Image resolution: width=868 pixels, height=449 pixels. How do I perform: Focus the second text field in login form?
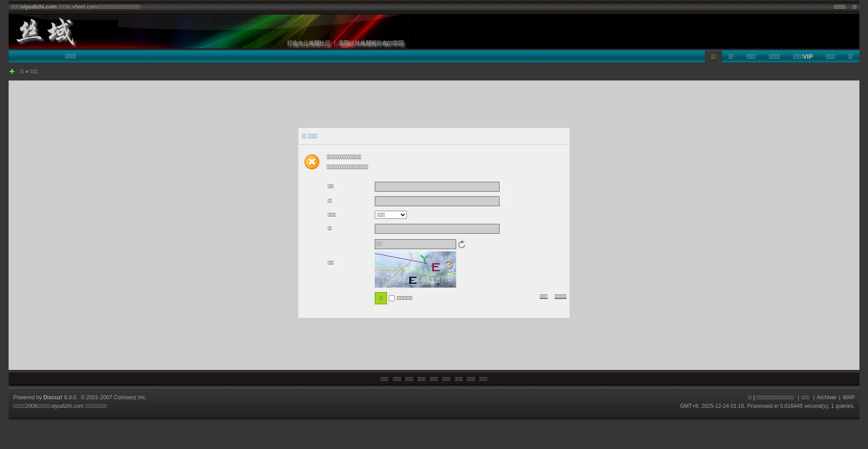click(437, 201)
